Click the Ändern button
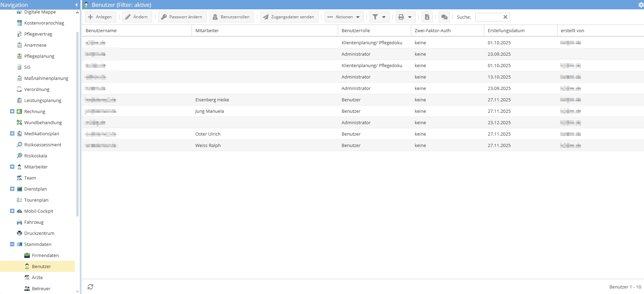 (x=137, y=17)
